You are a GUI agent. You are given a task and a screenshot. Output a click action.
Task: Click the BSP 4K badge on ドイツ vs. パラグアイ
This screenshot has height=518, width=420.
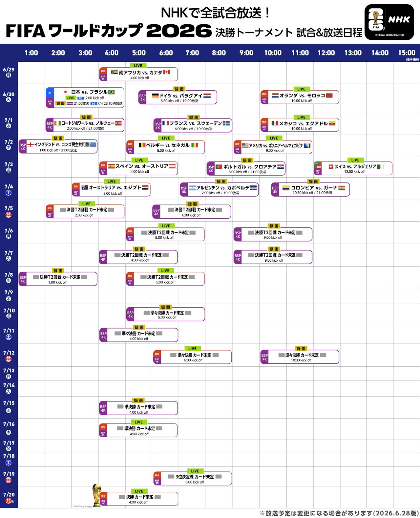[x=142, y=97]
